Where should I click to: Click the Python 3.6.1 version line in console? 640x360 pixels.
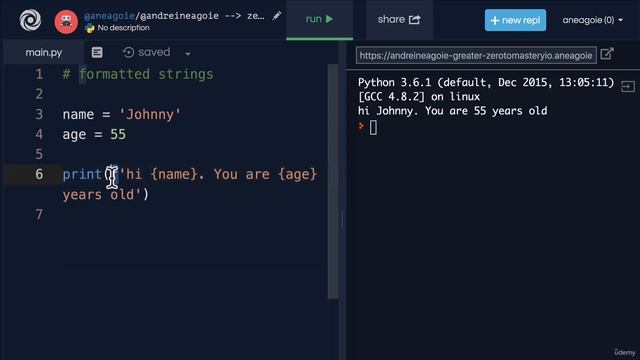(x=486, y=82)
